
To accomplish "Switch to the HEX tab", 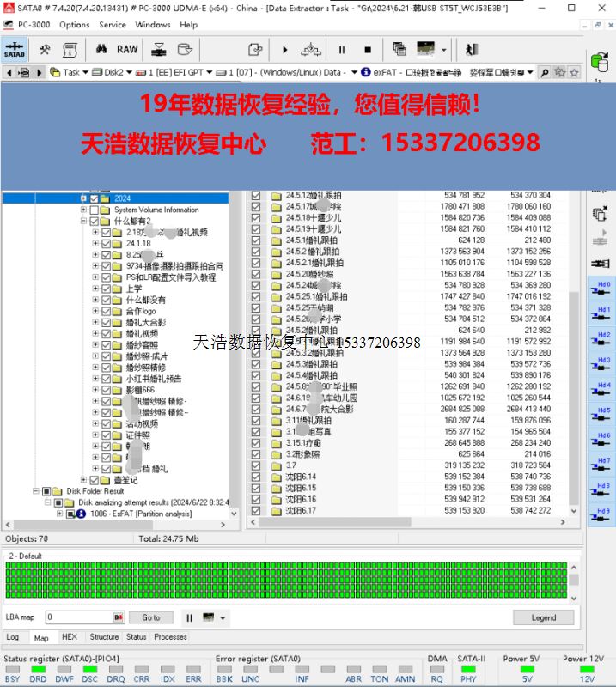I will [x=70, y=637].
